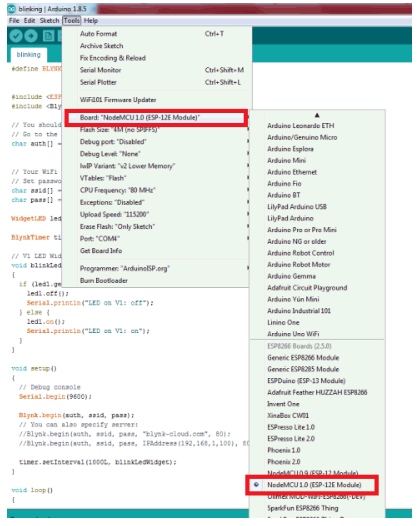Open the Sketch menu
This screenshot has width=420, height=526.
tap(49, 20)
